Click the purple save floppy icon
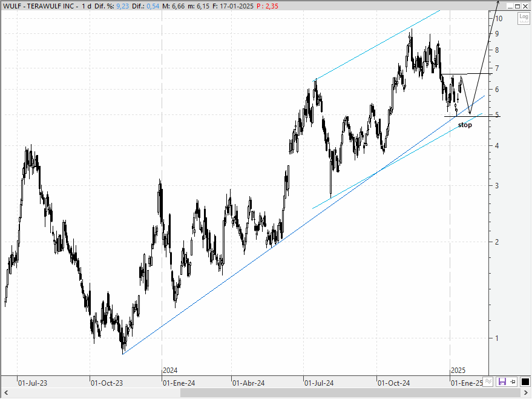532x399 pixels. [x=502, y=381]
